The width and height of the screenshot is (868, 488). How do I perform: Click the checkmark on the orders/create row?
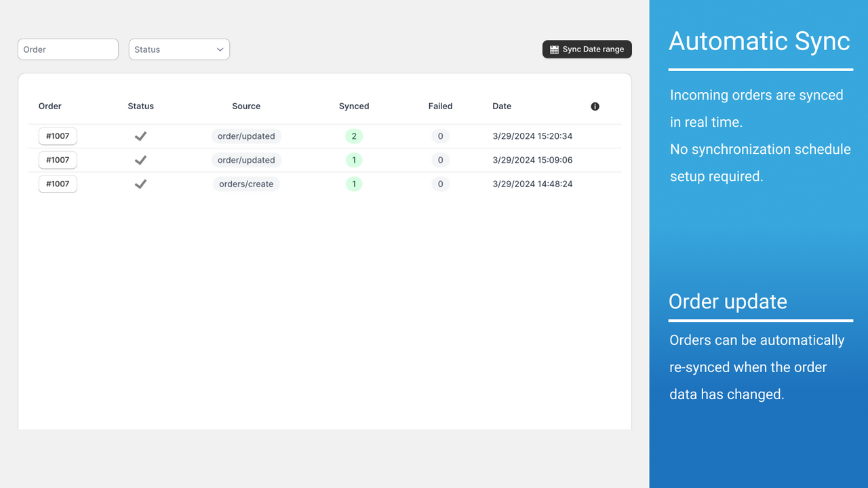[x=140, y=184]
